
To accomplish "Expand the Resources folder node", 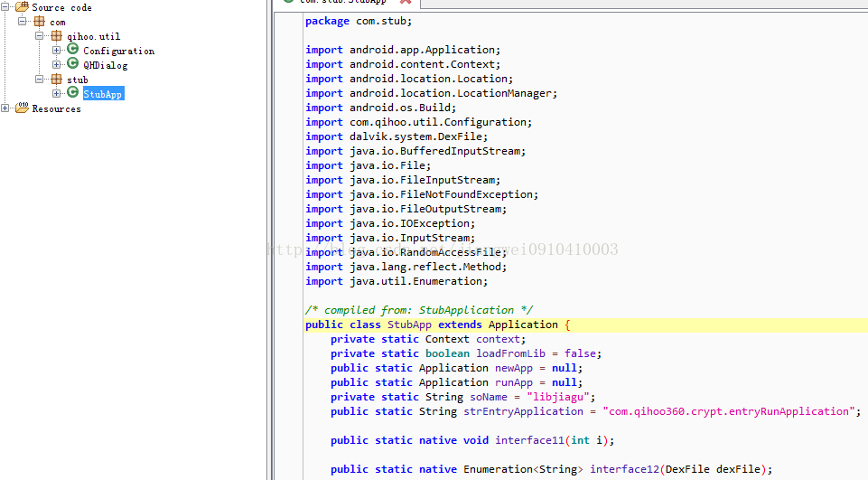I will tap(5, 108).
